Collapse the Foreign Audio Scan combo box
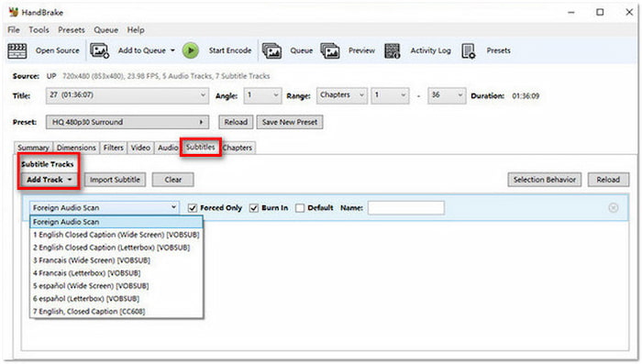Image resolution: width=642 pixels, height=364 pixels. coord(104,208)
